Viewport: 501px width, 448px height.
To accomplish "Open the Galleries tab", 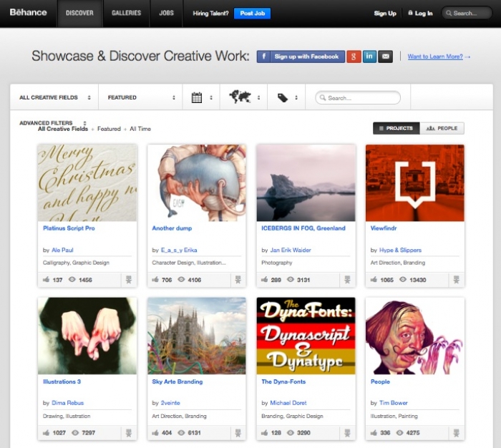I will (126, 13).
